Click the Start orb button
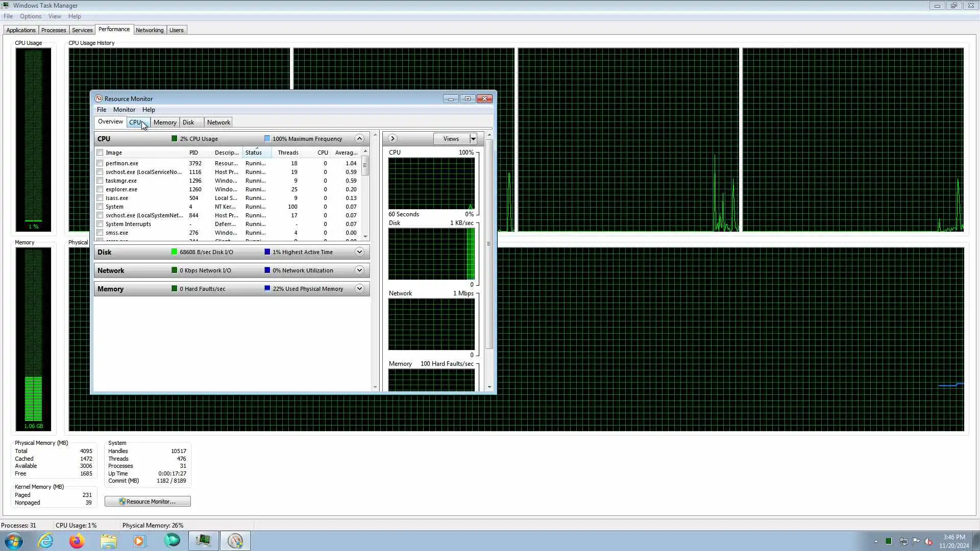 [14, 541]
